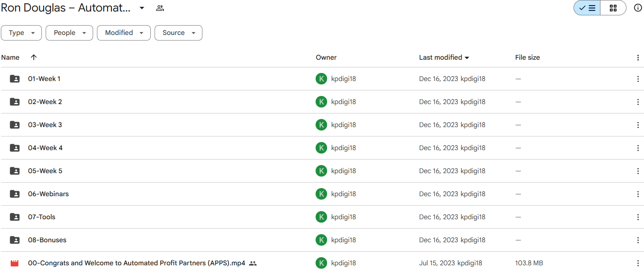Image resolution: width=644 pixels, height=270 pixels.
Task: Switch to list layout view
Action: pyautogui.click(x=587, y=8)
